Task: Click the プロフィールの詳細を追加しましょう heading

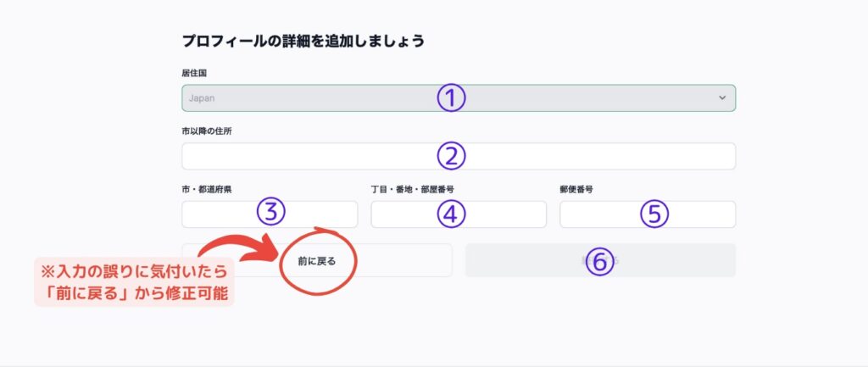Action: pyautogui.click(x=303, y=41)
